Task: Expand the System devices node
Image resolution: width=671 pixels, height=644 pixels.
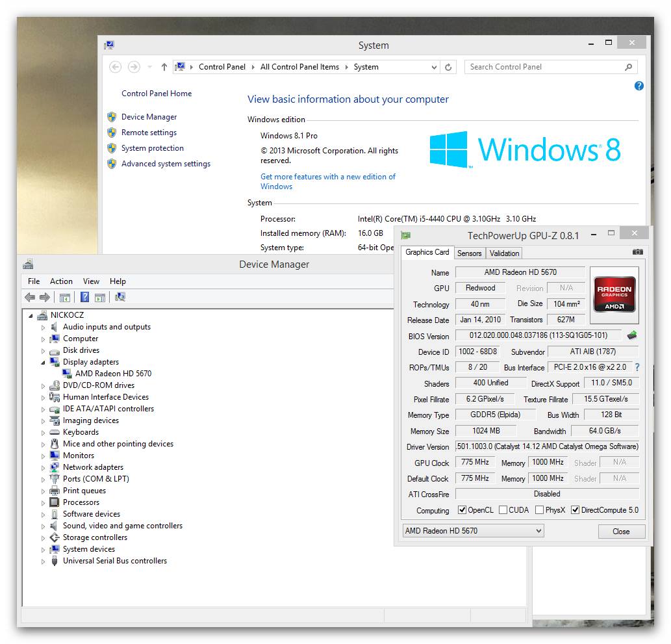Action: coord(43,550)
